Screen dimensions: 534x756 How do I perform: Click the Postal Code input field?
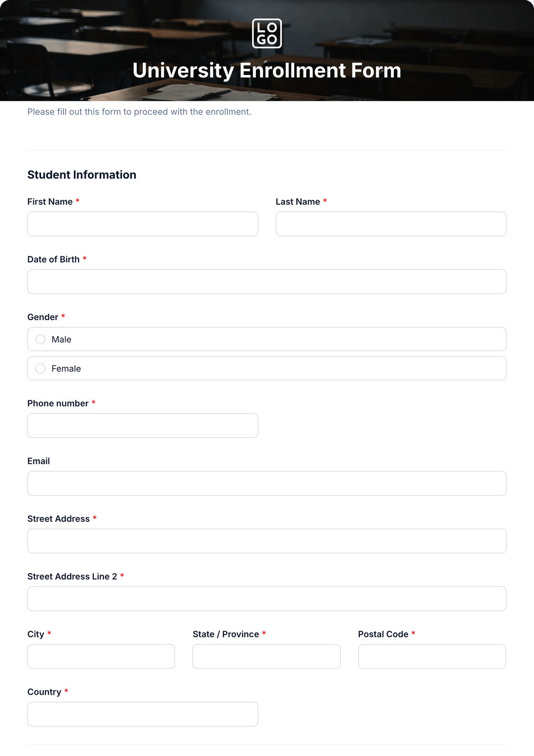point(432,656)
